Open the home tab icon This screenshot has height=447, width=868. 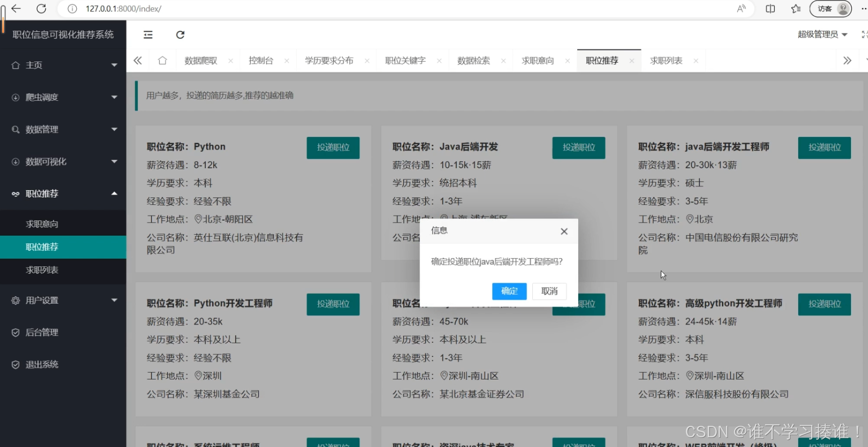tap(162, 61)
